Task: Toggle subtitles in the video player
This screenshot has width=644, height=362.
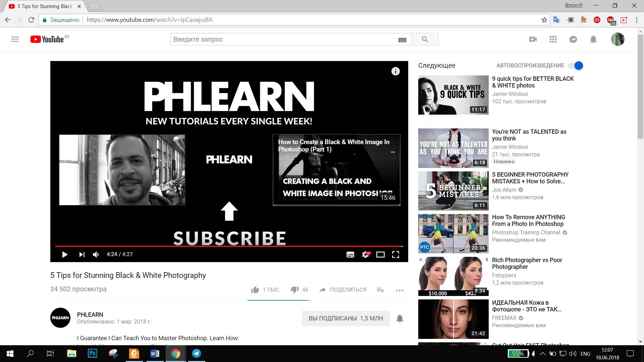Action: [x=350, y=255]
